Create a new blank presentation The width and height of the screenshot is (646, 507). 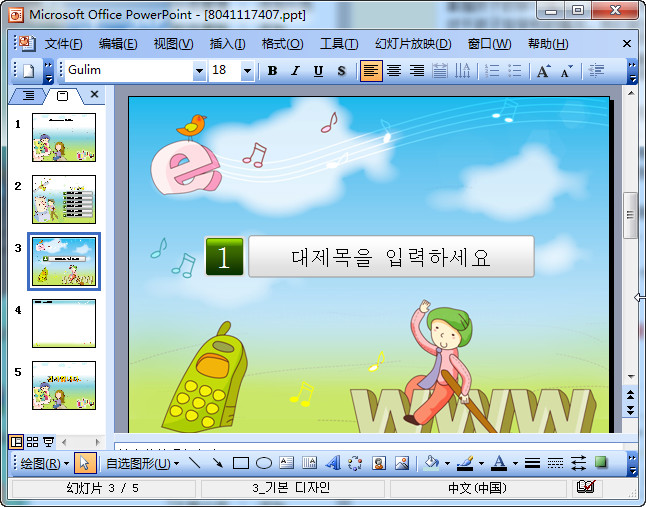28,71
